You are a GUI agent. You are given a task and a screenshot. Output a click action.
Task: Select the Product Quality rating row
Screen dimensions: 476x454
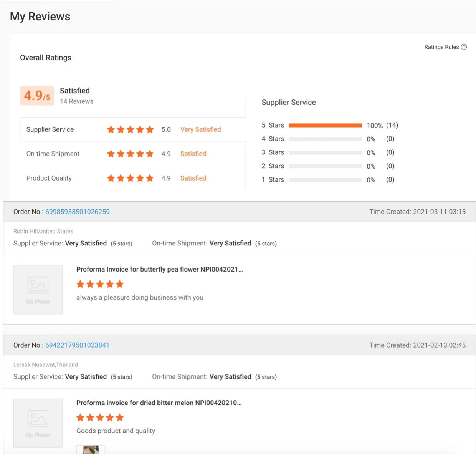tap(133, 178)
